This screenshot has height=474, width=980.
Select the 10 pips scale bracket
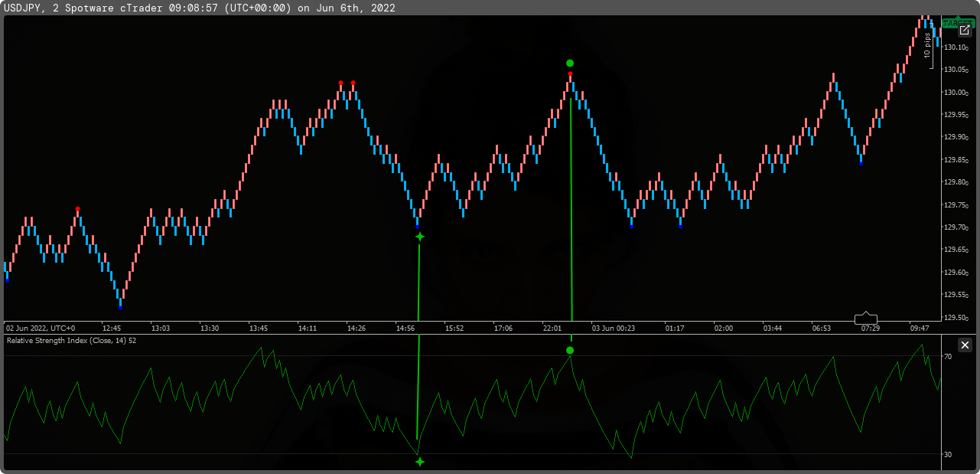[929, 44]
